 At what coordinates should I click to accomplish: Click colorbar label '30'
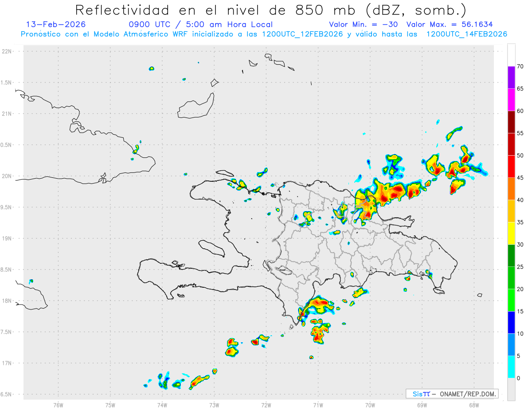(x=520, y=245)
